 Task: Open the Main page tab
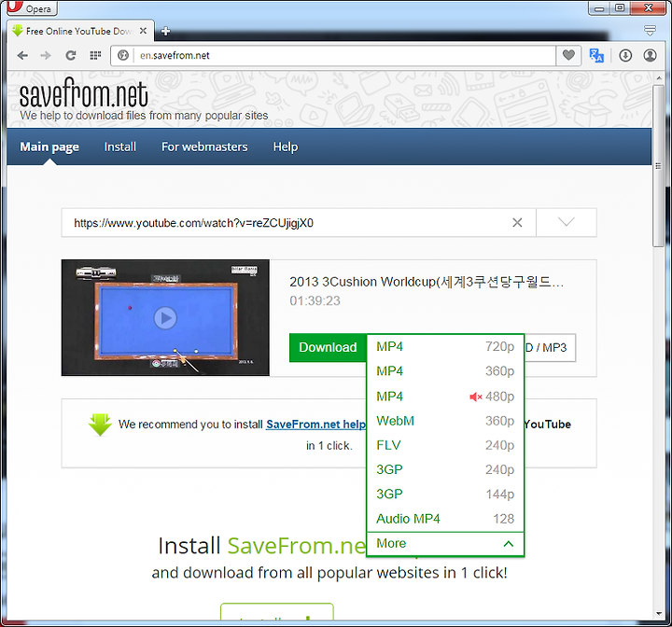tap(49, 146)
